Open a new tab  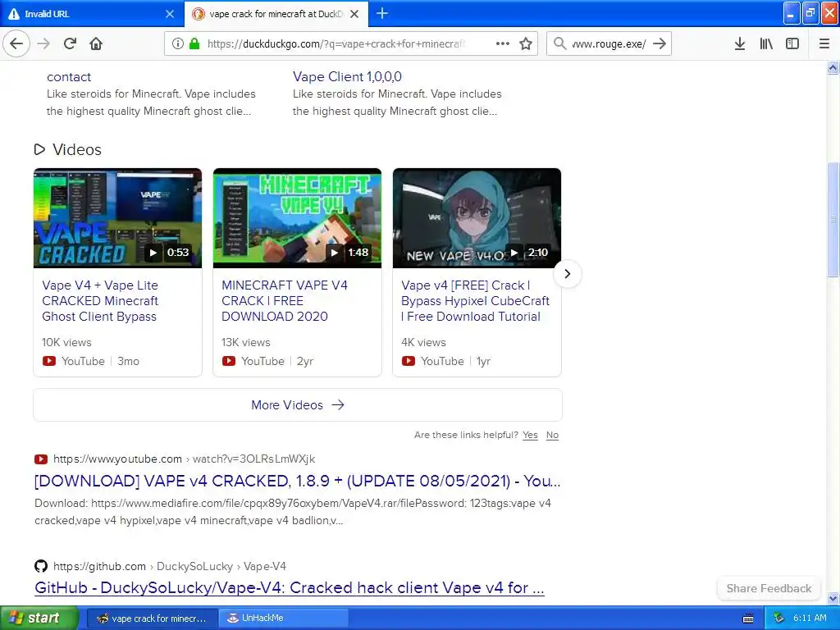point(382,13)
